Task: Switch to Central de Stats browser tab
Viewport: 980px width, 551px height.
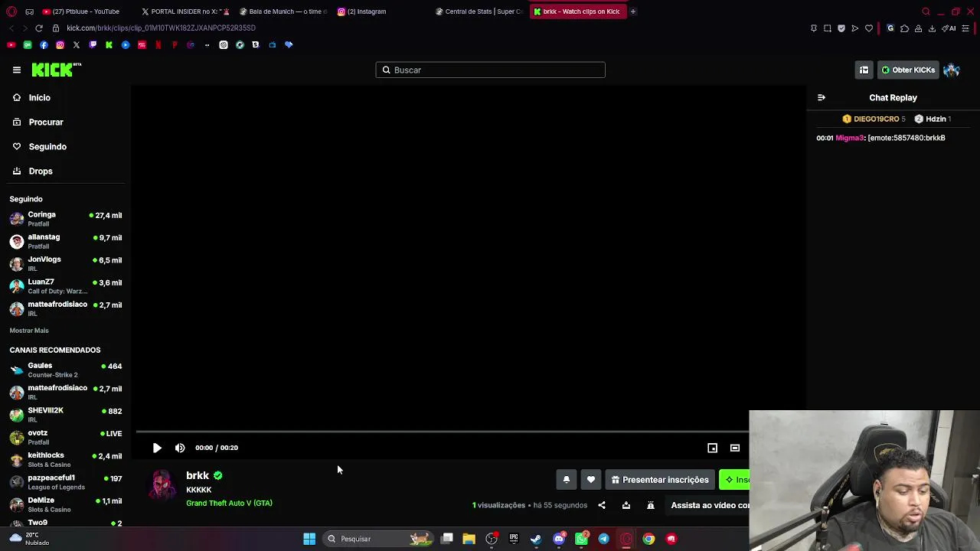Action: tap(479, 11)
